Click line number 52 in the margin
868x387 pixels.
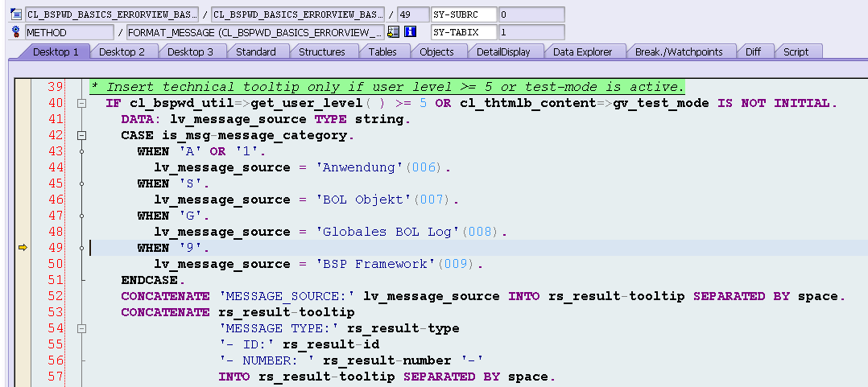[x=56, y=296]
